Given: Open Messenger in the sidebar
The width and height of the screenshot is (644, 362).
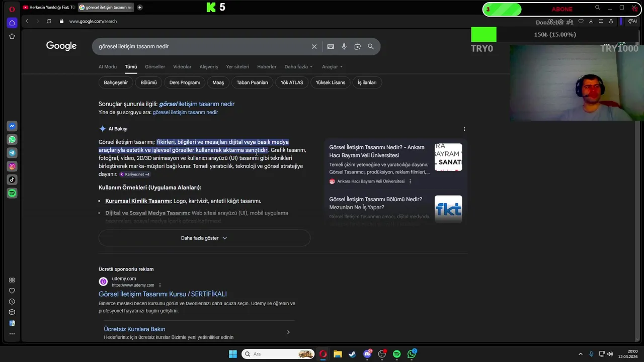Looking at the screenshot, I should [x=12, y=126].
